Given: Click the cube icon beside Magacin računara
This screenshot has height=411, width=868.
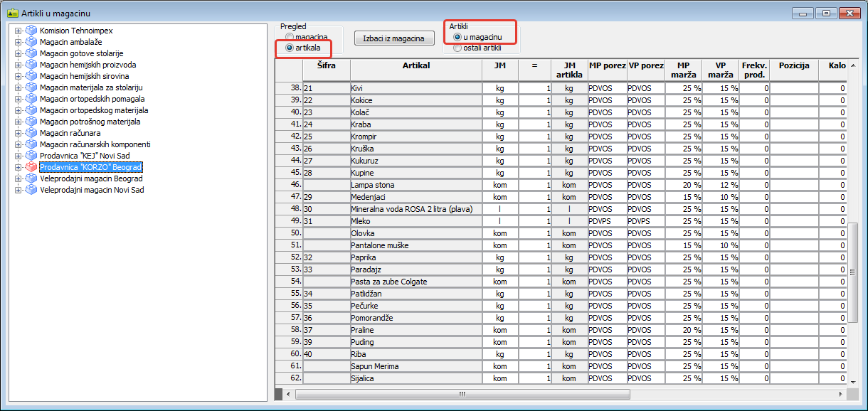Looking at the screenshot, I should (31, 133).
